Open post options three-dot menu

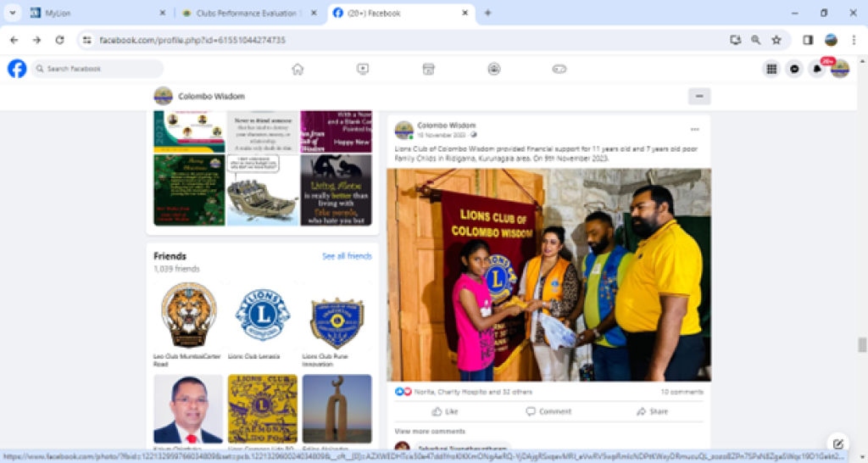[x=695, y=129]
